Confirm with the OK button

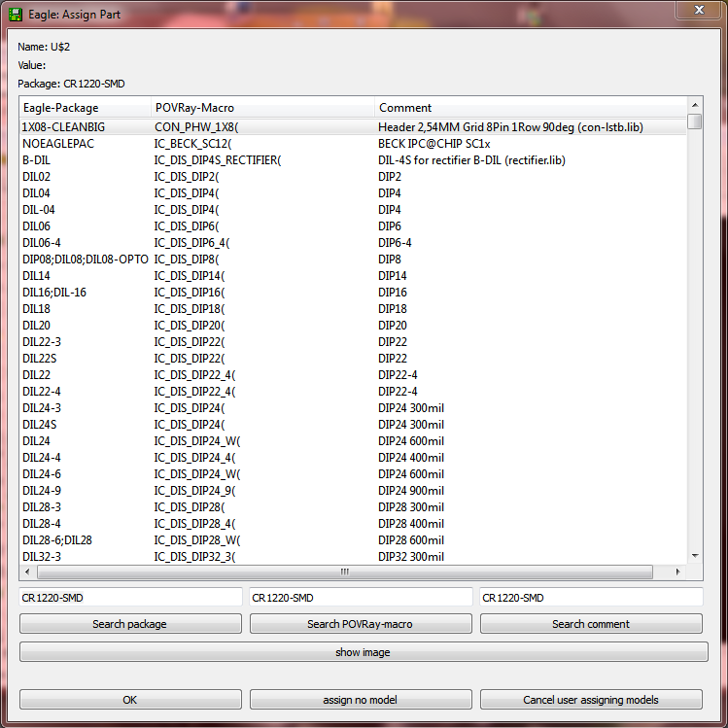[x=130, y=699]
